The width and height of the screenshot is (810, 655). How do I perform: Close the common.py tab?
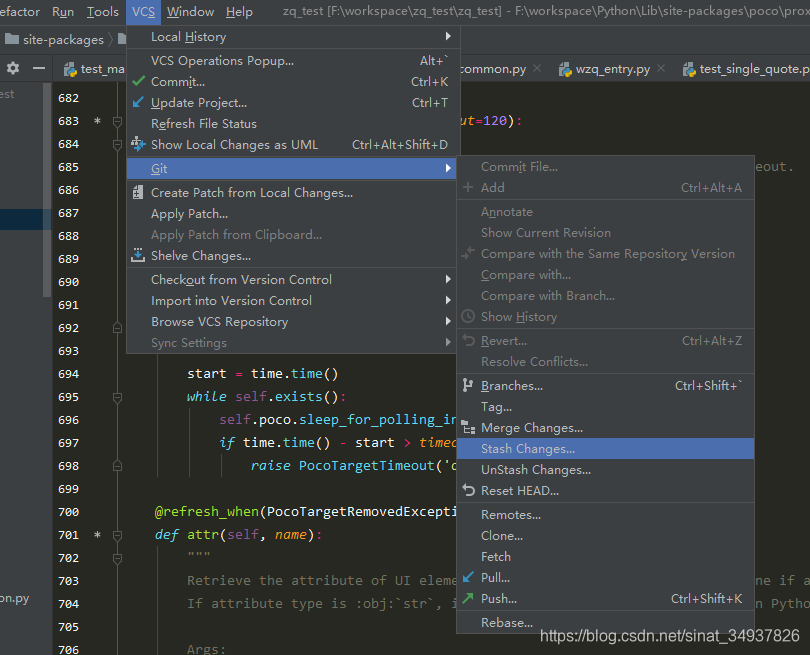pyautogui.click(x=537, y=68)
